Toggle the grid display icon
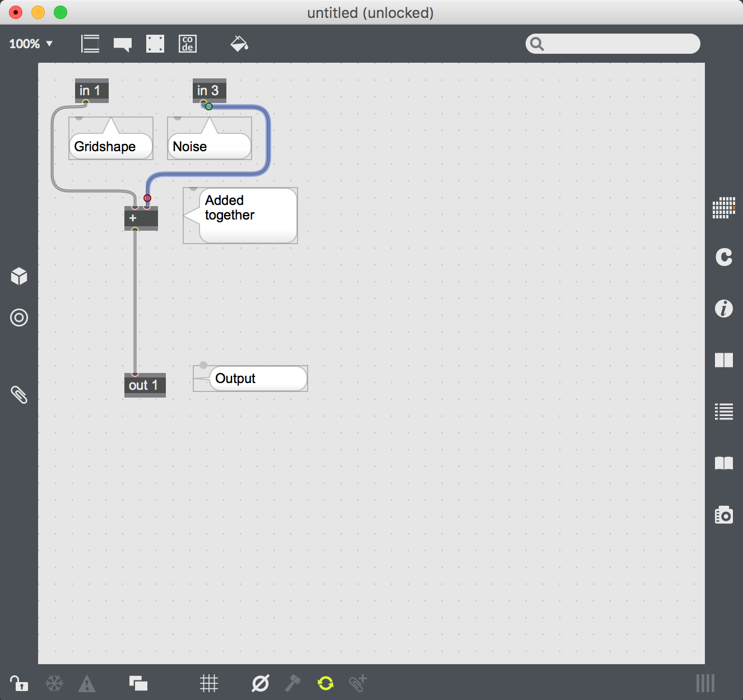Screen dimensions: 743x700 pos(208,683)
